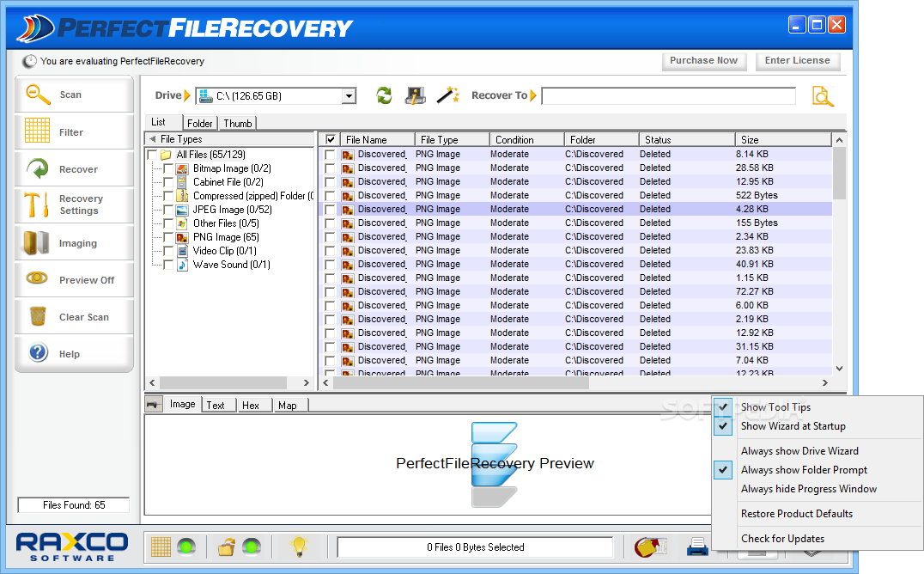Click Purchase Now button

[703, 61]
